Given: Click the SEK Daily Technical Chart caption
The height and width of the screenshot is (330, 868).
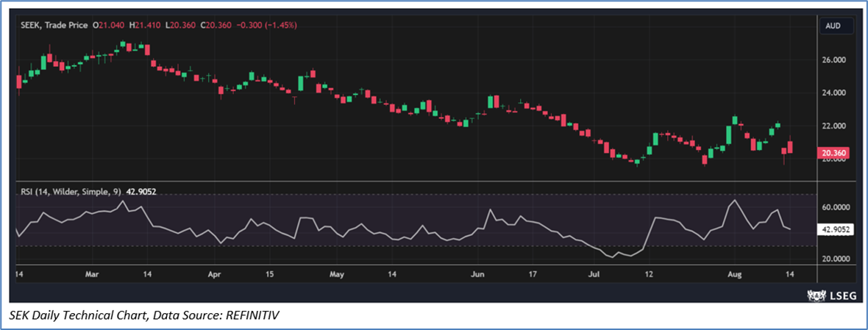Looking at the screenshot, I should [145, 315].
